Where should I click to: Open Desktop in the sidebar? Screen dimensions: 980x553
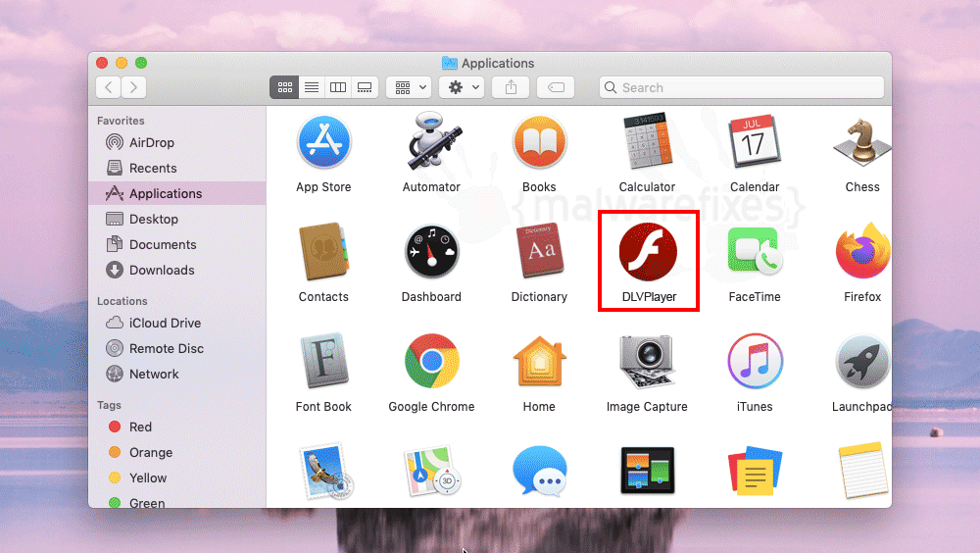tap(177, 219)
